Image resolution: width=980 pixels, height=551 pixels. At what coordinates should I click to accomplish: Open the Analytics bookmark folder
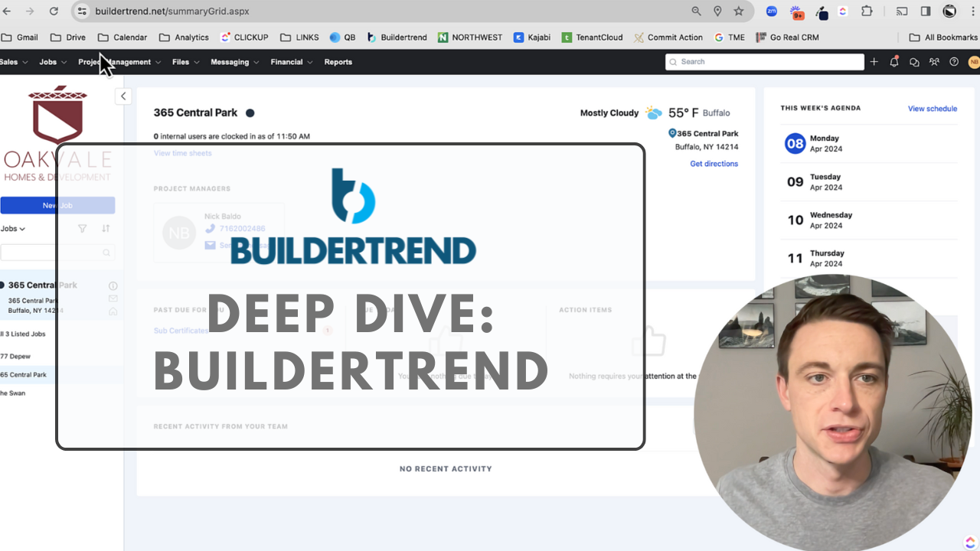pos(184,37)
